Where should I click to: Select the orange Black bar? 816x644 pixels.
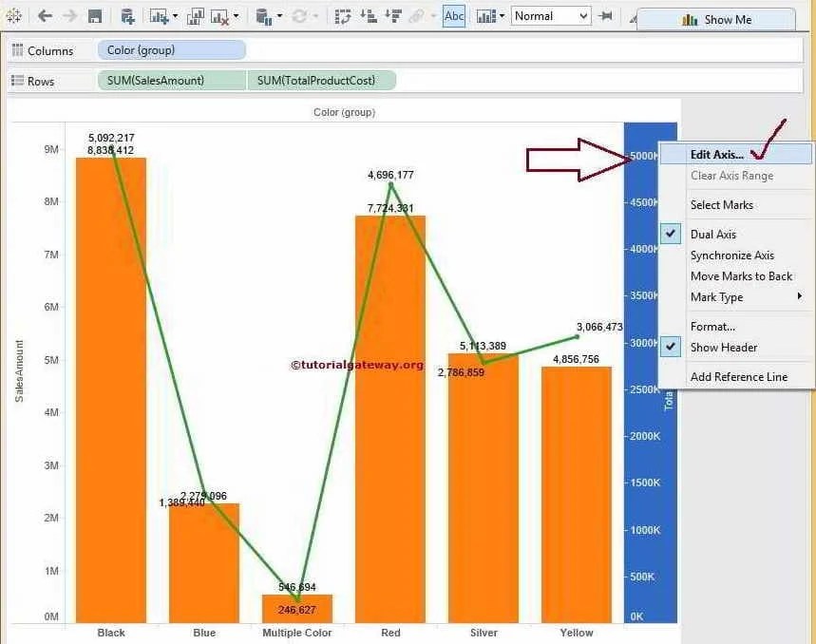pyautogui.click(x=111, y=390)
